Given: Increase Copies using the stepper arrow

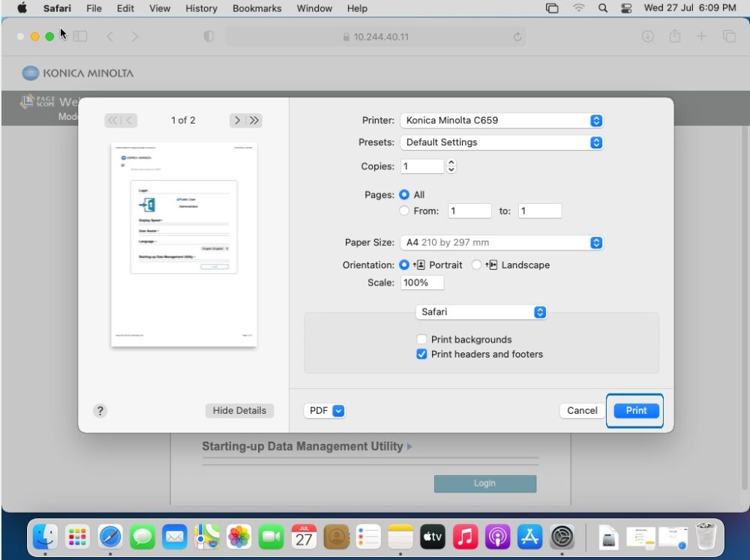Looking at the screenshot, I should click(451, 162).
